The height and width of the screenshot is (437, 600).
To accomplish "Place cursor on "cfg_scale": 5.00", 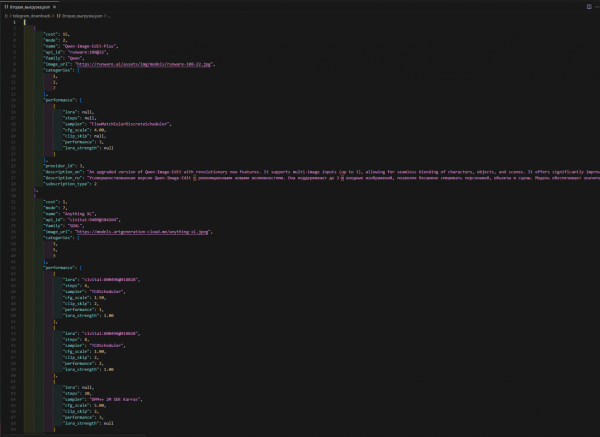I will [84, 406].
